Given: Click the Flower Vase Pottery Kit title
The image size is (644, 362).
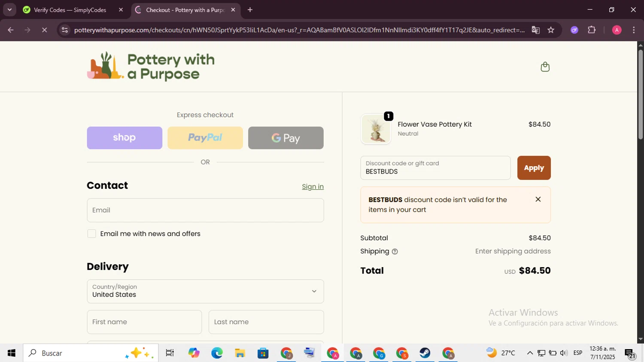Looking at the screenshot, I should coord(434,125).
